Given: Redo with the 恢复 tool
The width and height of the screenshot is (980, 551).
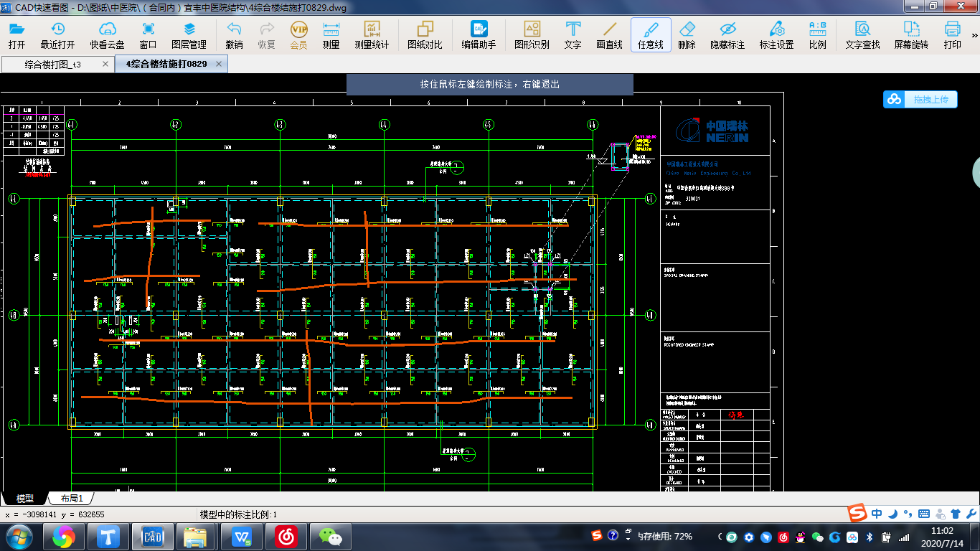Looking at the screenshot, I should point(266,35).
